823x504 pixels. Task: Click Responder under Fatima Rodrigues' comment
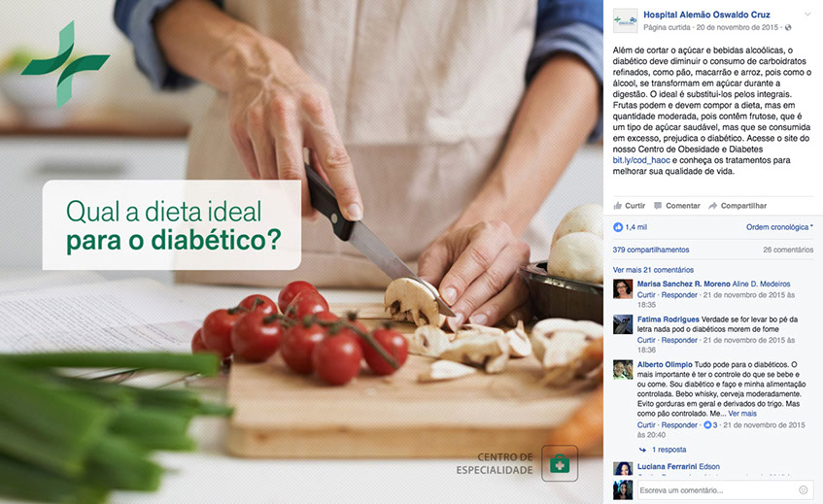click(x=679, y=340)
